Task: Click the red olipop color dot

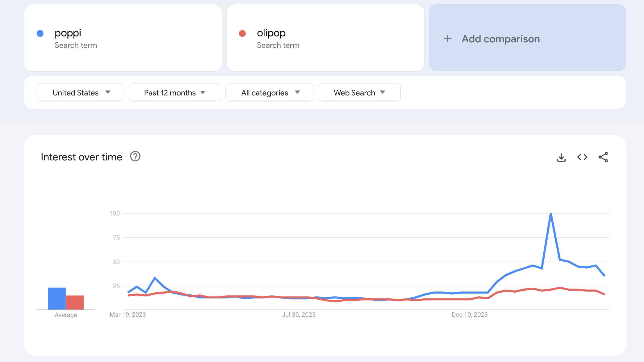Action: point(242,33)
